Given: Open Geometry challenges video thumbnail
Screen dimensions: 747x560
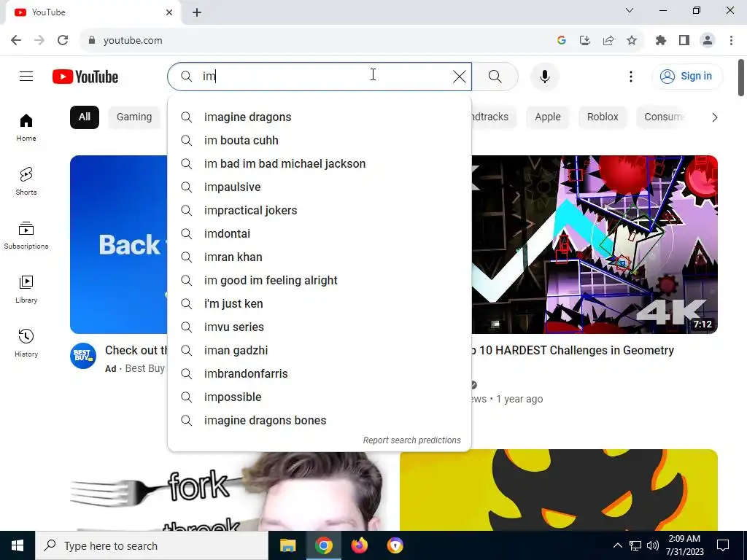Looking at the screenshot, I should (x=595, y=244).
